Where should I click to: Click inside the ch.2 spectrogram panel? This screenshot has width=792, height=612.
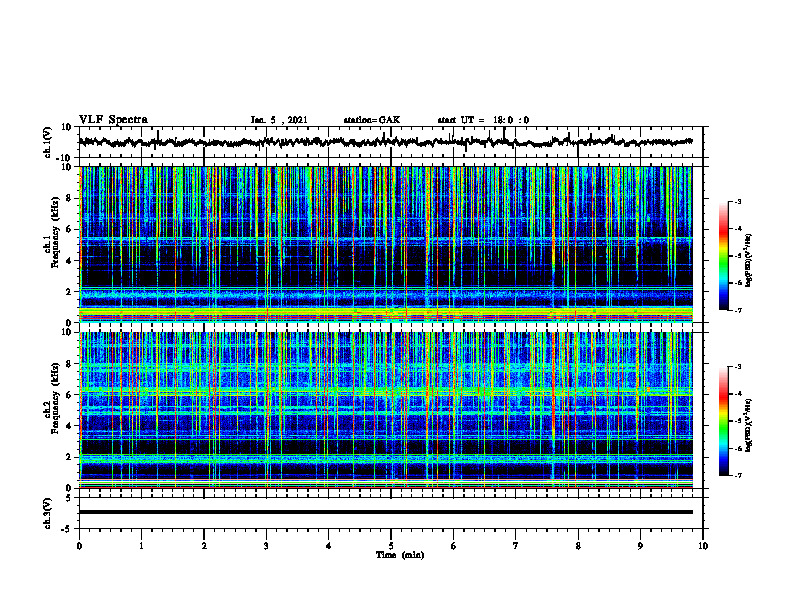tap(386, 410)
